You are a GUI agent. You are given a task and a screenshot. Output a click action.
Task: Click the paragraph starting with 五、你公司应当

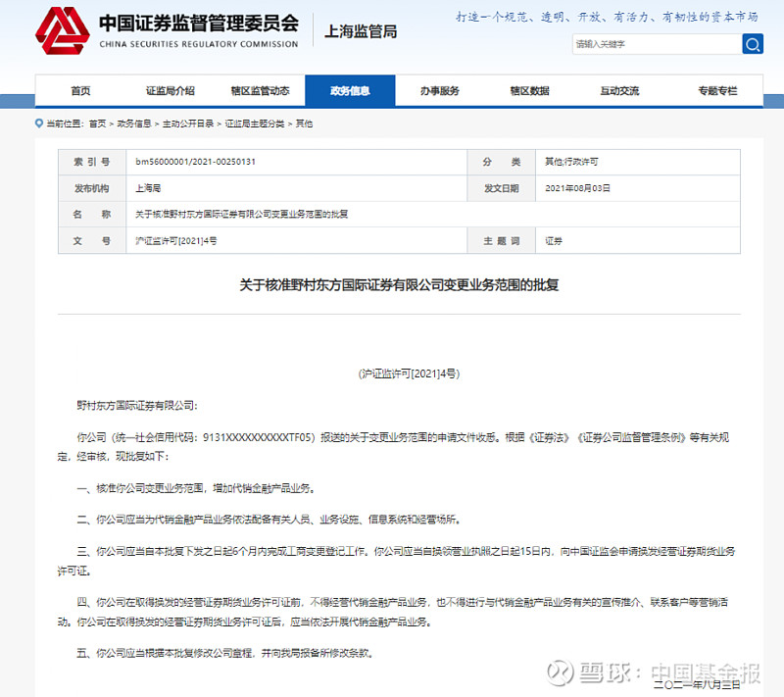(x=225, y=653)
